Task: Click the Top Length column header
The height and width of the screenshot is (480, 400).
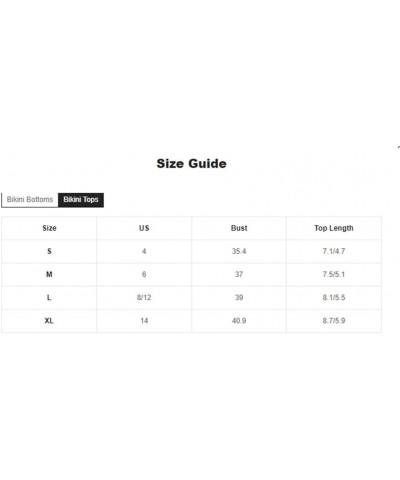Action: coord(334,228)
